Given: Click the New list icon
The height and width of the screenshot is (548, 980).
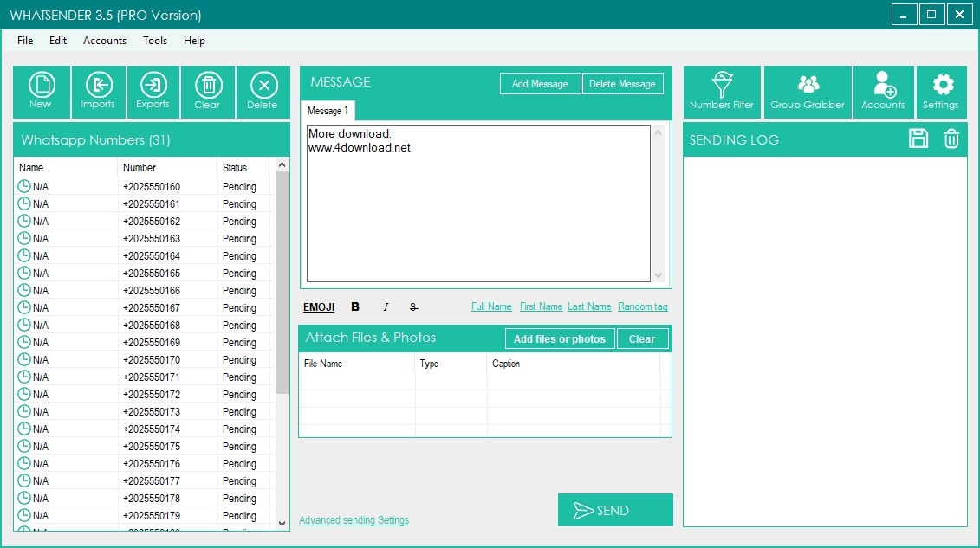Looking at the screenshot, I should point(42,92).
